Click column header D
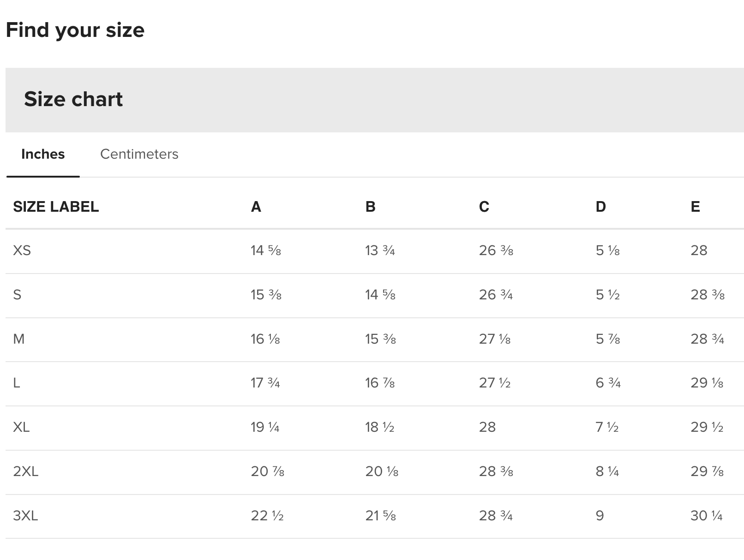 [x=600, y=207]
